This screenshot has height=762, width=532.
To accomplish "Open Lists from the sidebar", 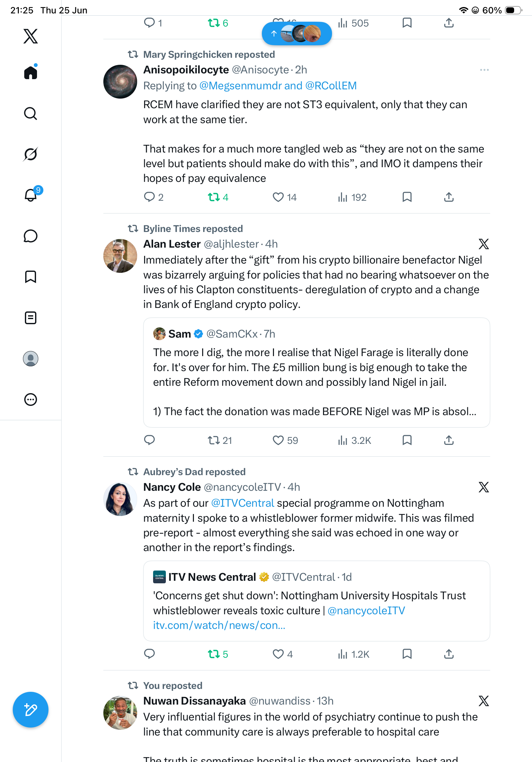I will click(x=31, y=317).
